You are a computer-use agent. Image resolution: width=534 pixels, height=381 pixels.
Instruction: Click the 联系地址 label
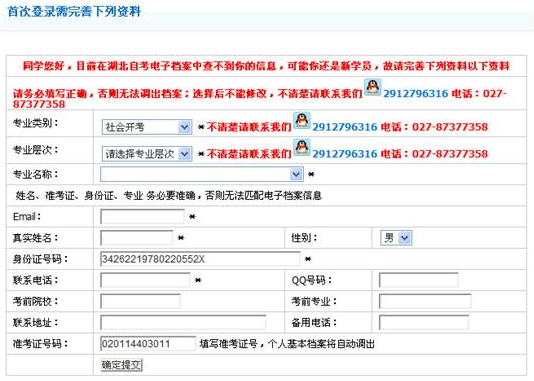[35, 322]
